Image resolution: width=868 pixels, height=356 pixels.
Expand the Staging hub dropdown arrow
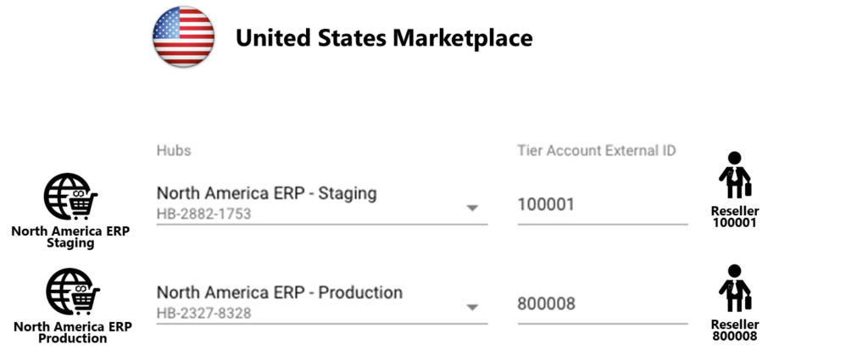coord(471,209)
